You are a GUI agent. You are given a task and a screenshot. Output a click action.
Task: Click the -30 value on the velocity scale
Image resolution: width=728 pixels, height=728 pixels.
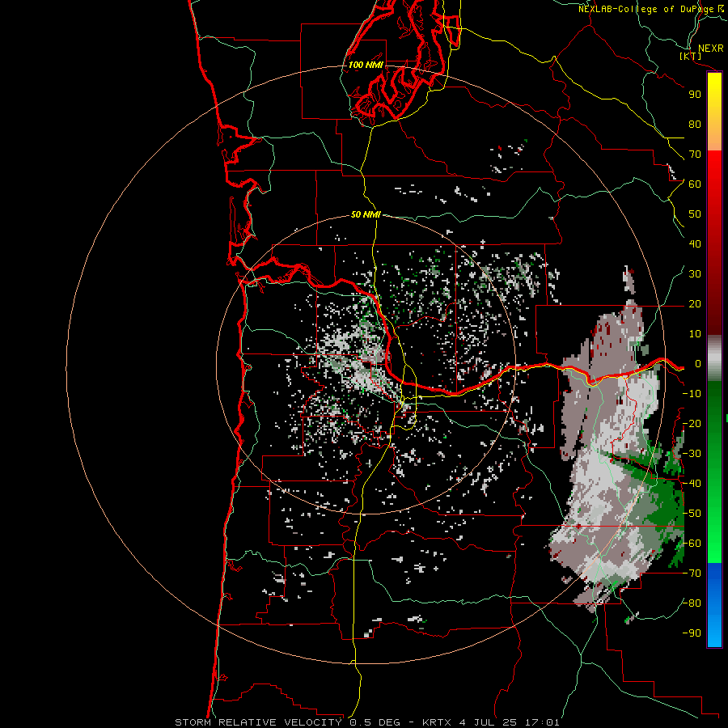(x=692, y=454)
